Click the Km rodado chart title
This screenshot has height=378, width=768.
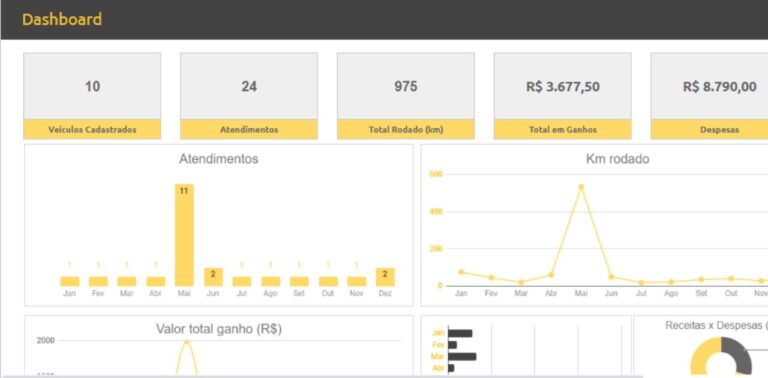tap(617, 159)
